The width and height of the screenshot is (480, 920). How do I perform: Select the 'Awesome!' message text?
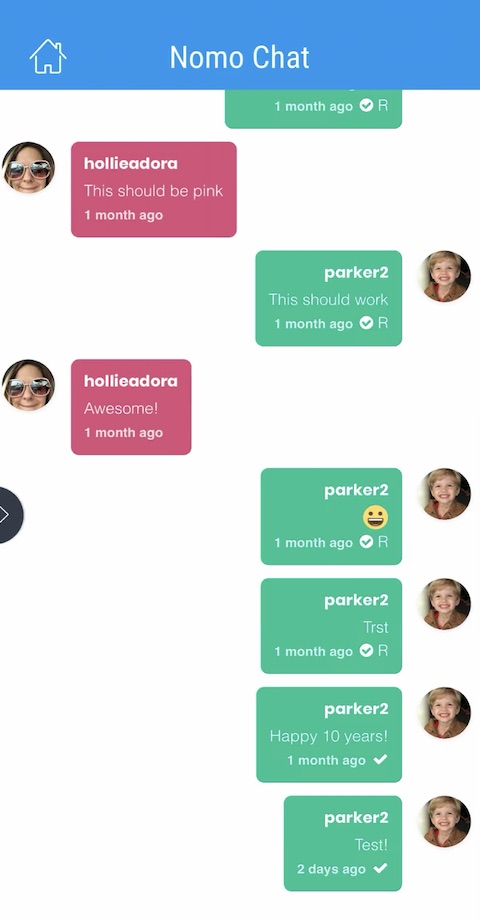tap(121, 408)
